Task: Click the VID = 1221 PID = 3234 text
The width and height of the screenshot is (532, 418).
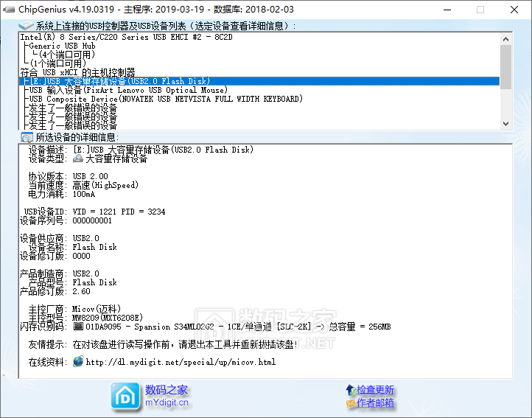Action: point(119,212)
